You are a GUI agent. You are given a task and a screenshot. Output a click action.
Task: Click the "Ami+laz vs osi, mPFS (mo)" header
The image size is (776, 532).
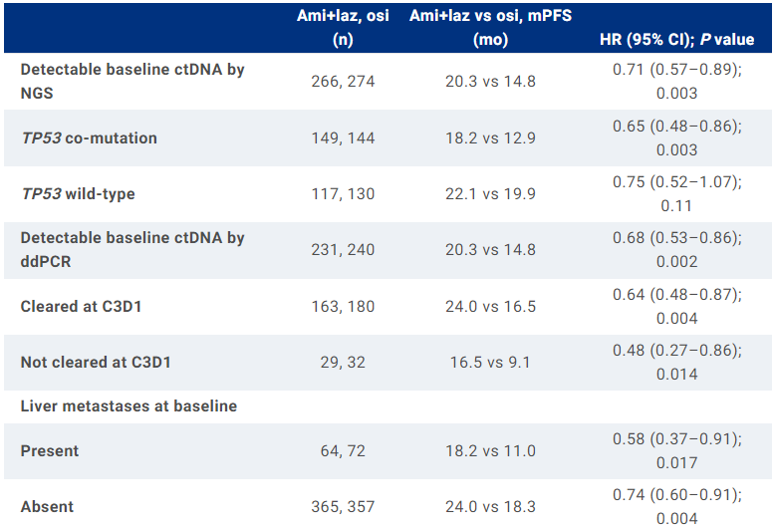tap(490, 28)
